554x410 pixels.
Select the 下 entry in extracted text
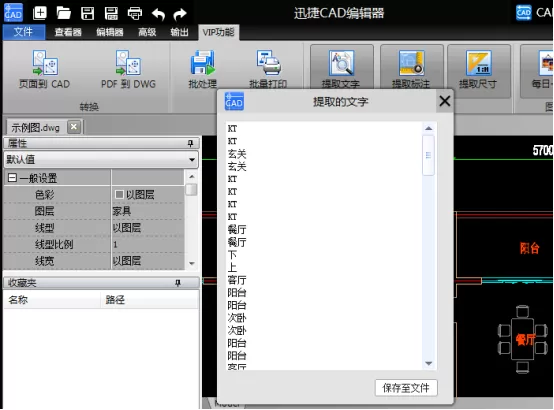(232, 255)
